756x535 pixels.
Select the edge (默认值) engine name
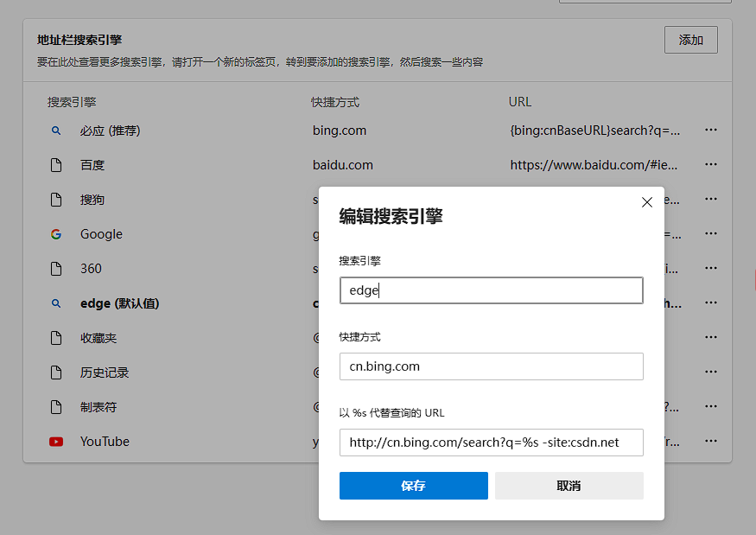119,303
